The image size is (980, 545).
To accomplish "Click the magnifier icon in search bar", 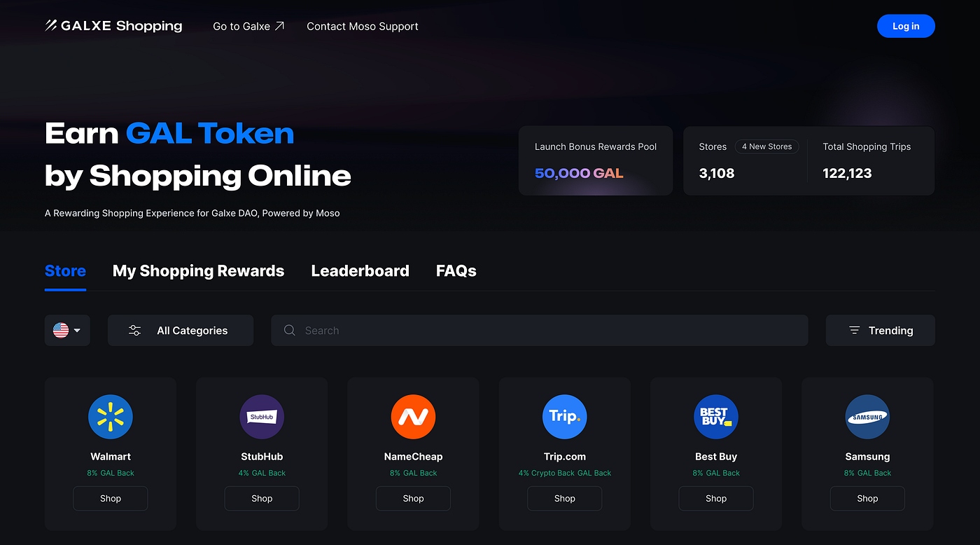I will coord(289,330).
